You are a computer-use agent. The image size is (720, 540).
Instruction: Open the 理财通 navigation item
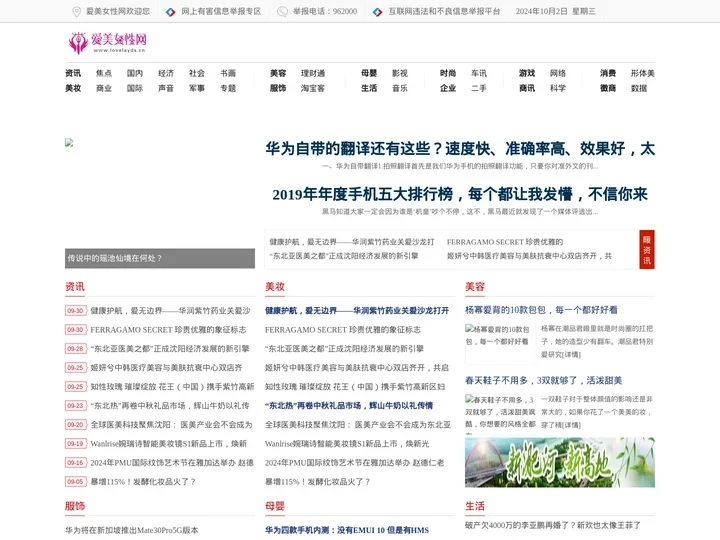[313, 73]
